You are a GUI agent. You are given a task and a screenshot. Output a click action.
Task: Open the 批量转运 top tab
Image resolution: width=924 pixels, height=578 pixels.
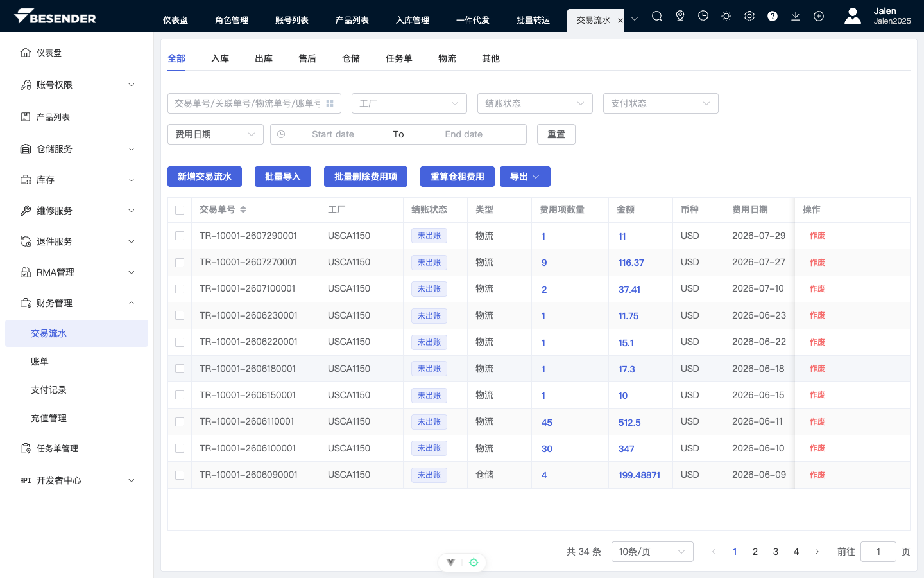533,20
